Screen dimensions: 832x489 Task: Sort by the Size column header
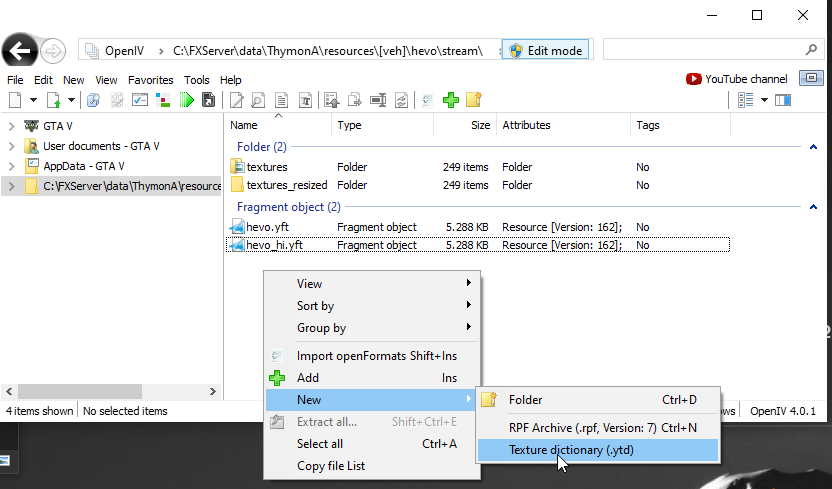pyautogui.click(x=465, y=125)
